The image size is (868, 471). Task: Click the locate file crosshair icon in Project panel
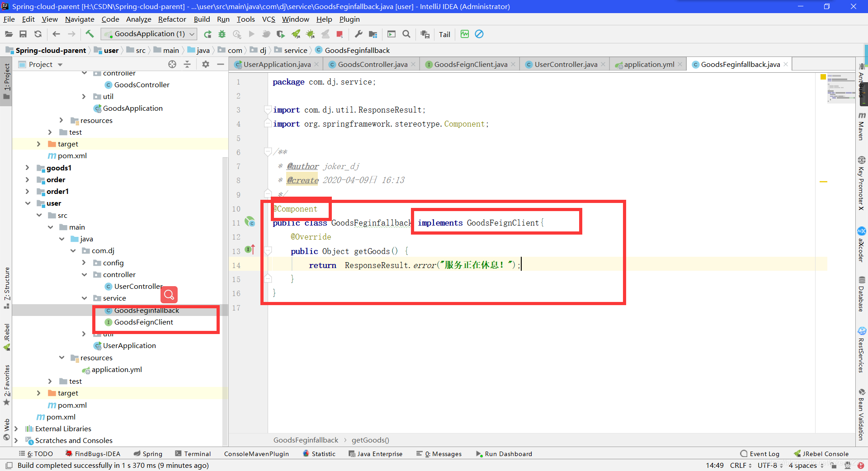pyautogui.click(x=172, y=64)
